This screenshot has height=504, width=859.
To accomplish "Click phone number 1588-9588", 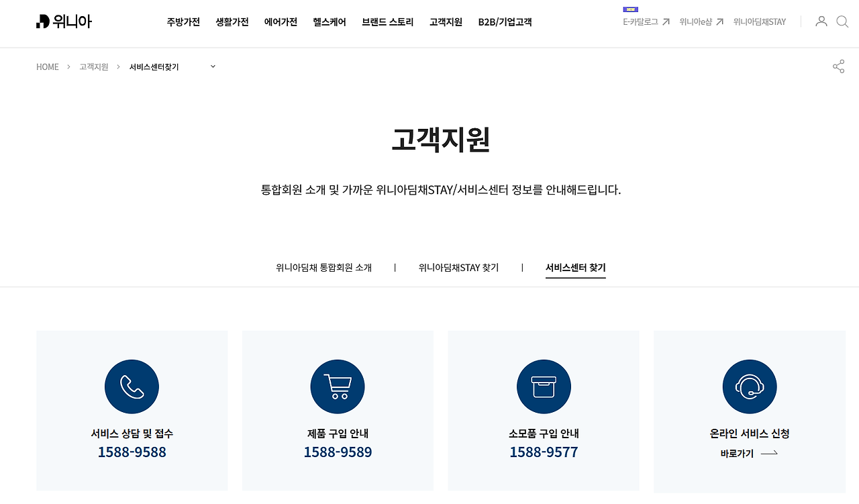I will [132, 452].
